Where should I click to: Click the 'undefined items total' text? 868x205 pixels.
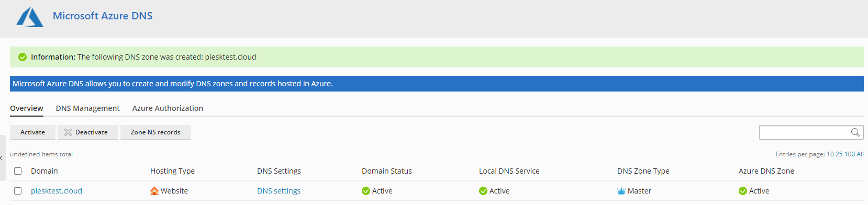click(x=41, y=154)
